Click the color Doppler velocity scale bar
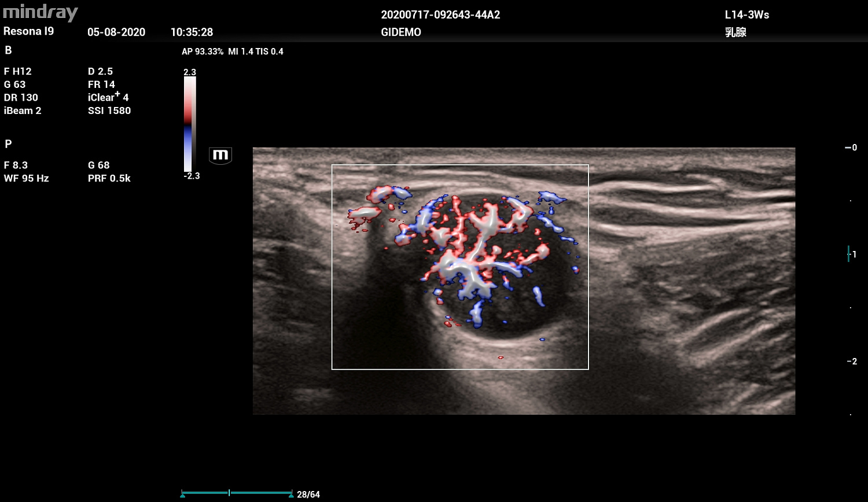 [x=190, y=124]
